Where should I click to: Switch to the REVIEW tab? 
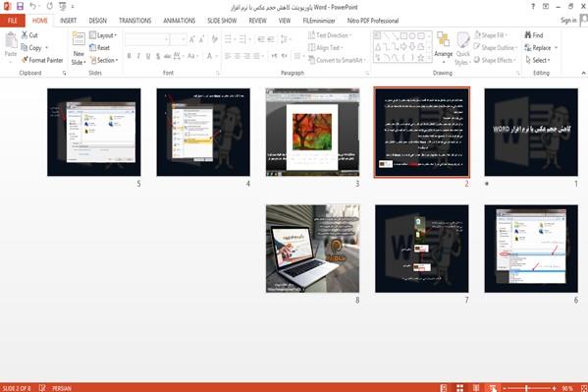257,21
